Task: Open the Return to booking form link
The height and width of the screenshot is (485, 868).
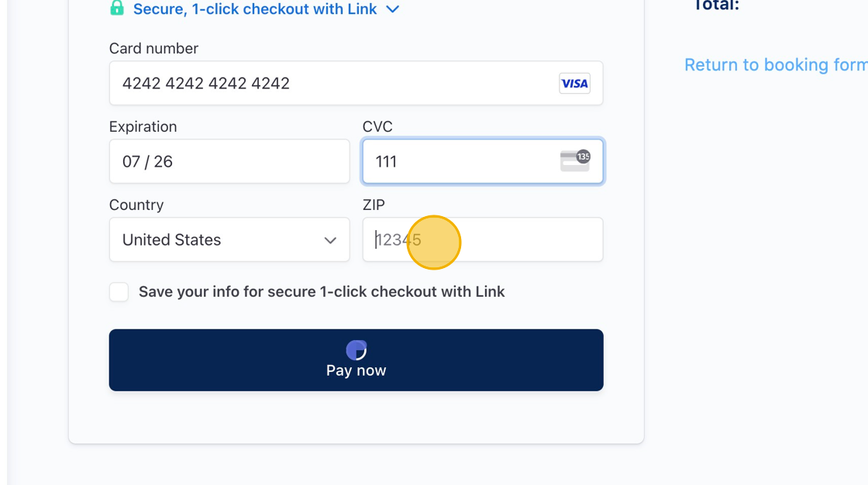Action: pos(776,65)
